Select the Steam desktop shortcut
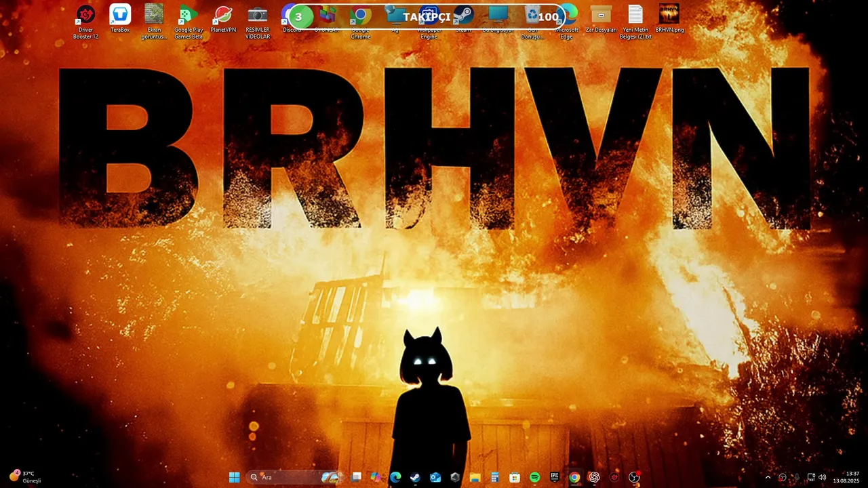868x488 pixels. [x=464, y=19]
